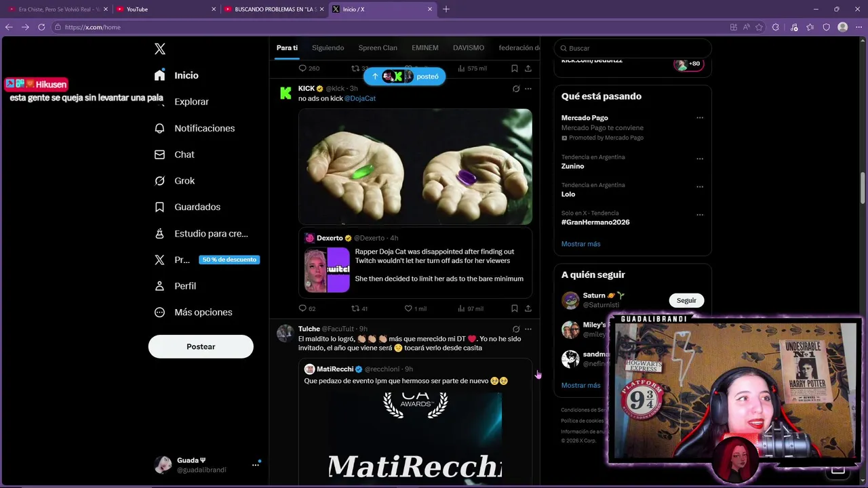Repost the KICK post
Image resolution: width=868 pixels, height=488 pixels.
(x=355, y=308)
